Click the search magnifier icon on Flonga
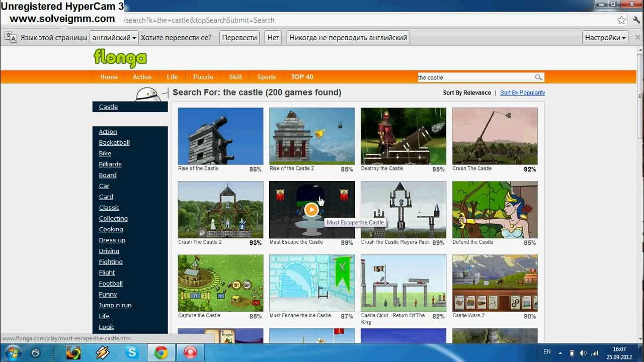 [538, 77]
